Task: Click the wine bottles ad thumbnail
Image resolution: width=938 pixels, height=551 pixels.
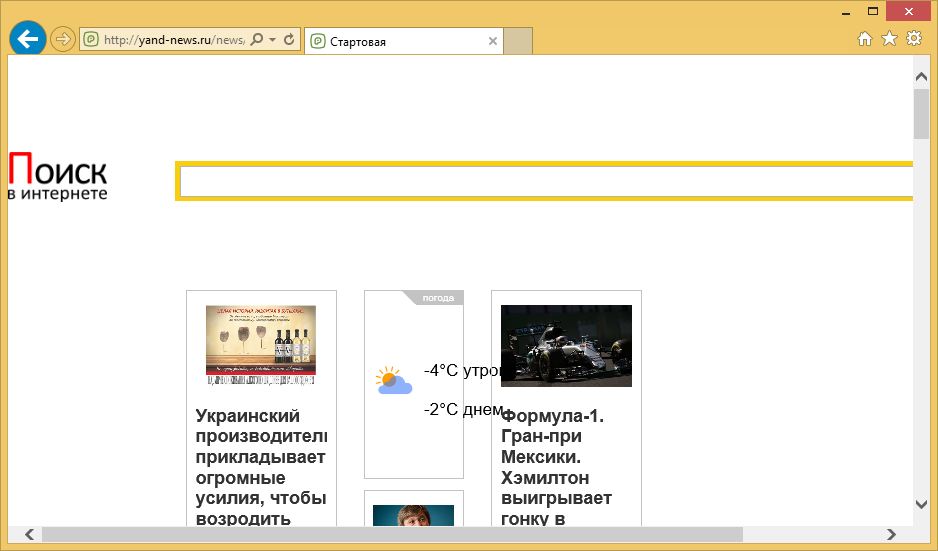Action: coord(261,345)
